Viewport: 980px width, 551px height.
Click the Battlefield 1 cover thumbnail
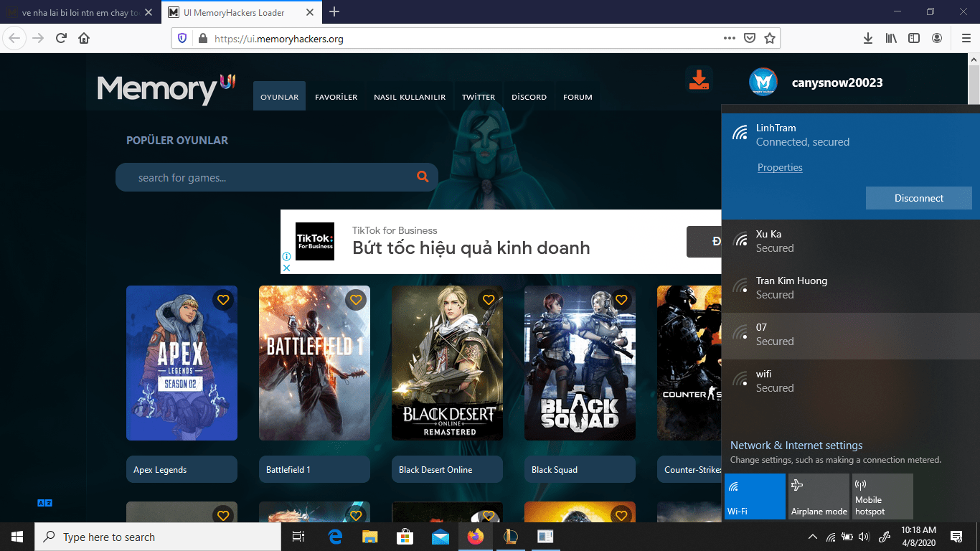click(314, 363)
